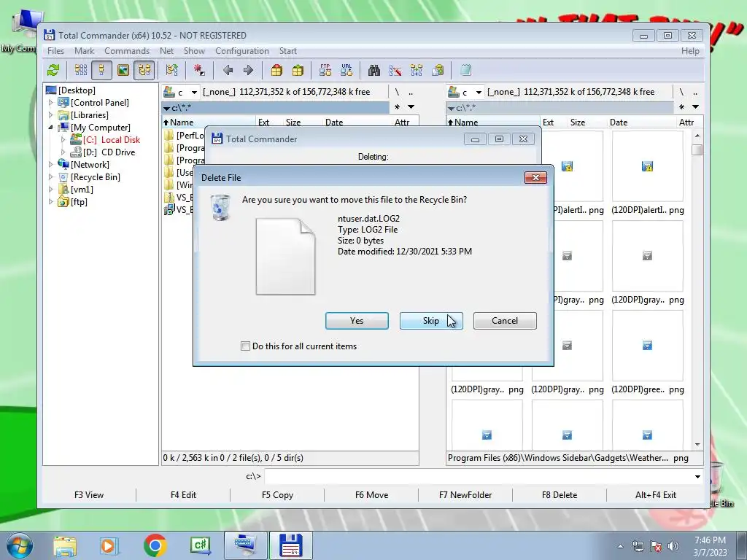747x560 pixels.
Task: Open the command line history dropdown
Action: [x=697, y=477]
